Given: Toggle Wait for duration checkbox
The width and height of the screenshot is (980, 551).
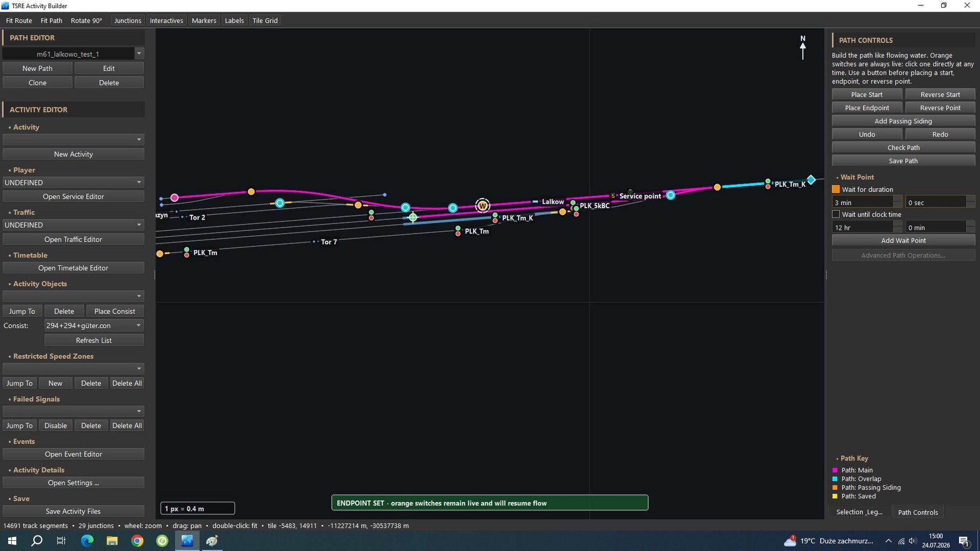Looking at the screenshot, I should pyautogui.click(x=836, y=189).
